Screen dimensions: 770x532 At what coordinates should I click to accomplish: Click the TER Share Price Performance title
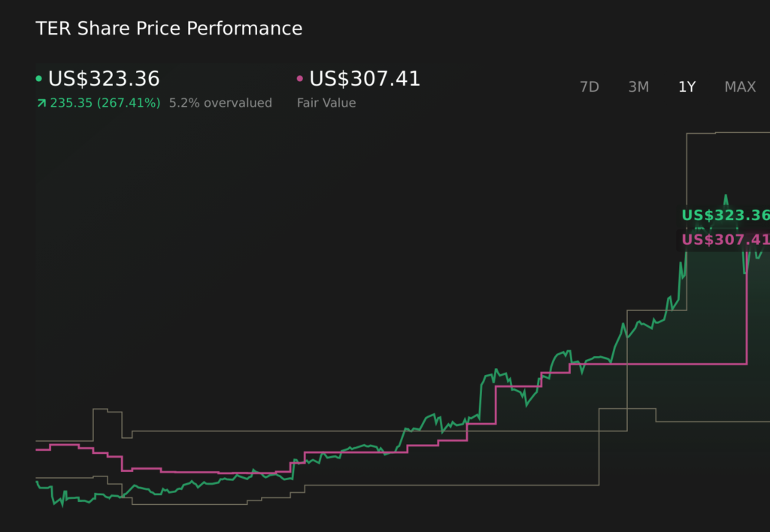tap(168, 29)
